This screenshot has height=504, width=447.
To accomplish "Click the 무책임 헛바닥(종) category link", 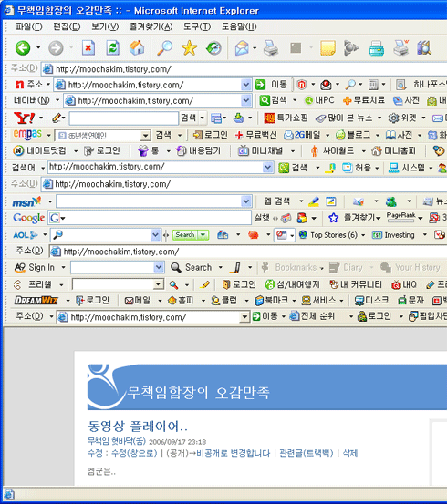I will (117, 441).
